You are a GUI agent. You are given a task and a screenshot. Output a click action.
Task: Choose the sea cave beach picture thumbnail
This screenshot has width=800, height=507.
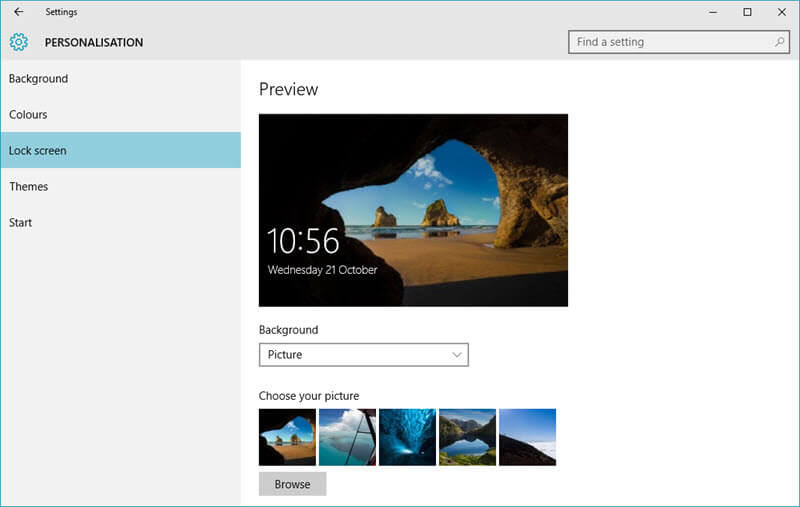click(x=287, y=437)
